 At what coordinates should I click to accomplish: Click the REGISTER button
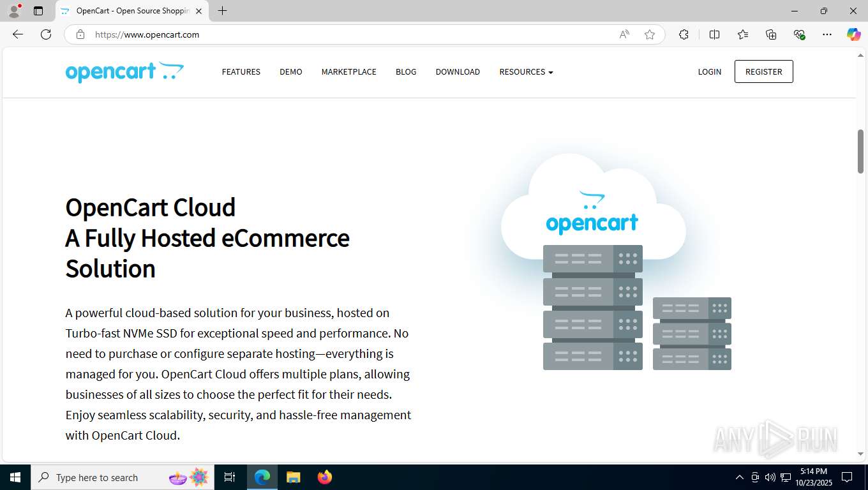click(x=764, y=71)
